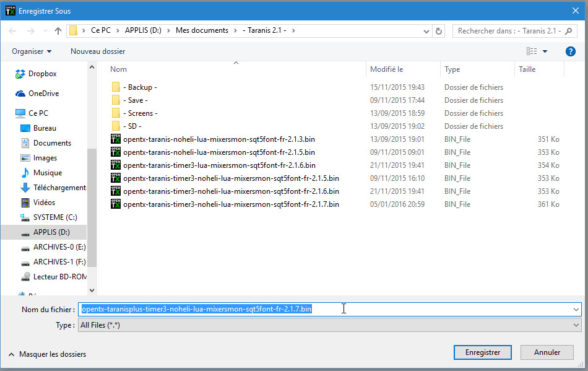
Task: Open the view options dropdown arrow
Action: point(545,51)
